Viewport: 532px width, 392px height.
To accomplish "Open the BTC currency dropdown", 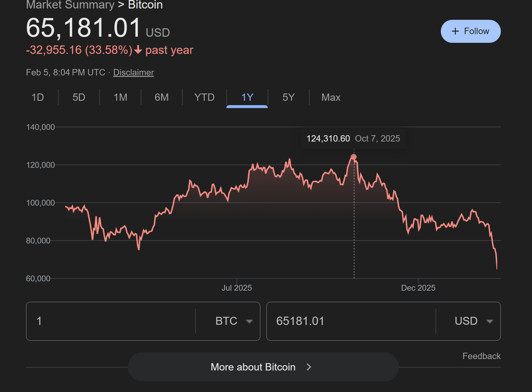I will (234, 321).
